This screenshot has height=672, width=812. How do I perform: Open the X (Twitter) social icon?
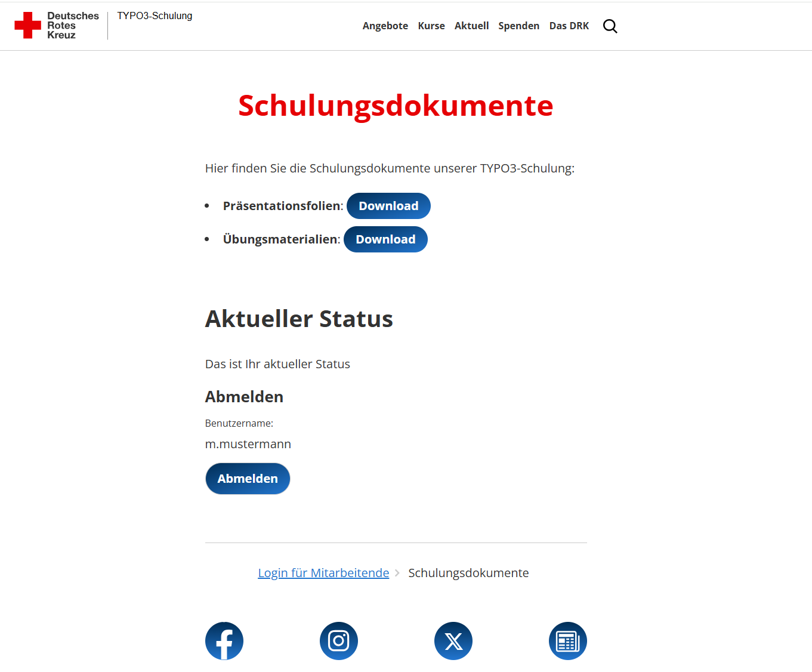(453, 641)
